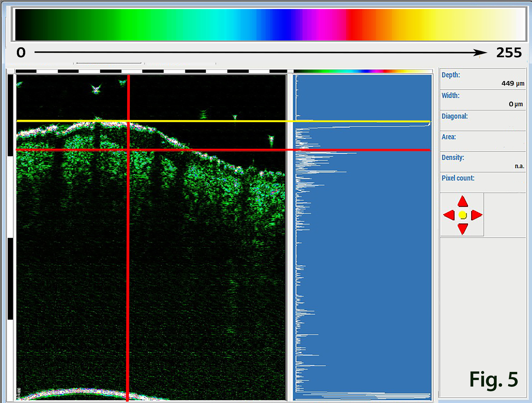
Task: Click the pure red region of the top color bar
Action: tap(354, 25)
